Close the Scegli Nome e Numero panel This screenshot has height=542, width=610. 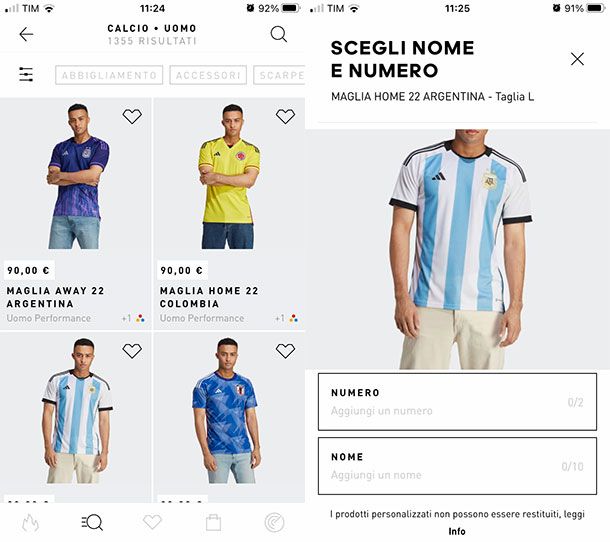pos(577,59)
